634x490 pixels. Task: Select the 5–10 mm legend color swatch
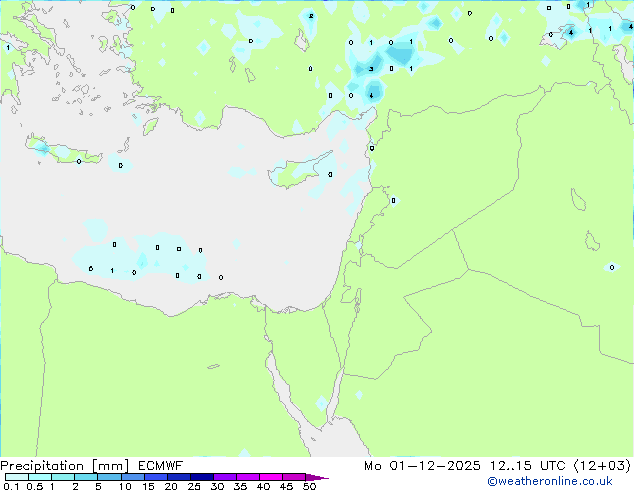[109, 477]
